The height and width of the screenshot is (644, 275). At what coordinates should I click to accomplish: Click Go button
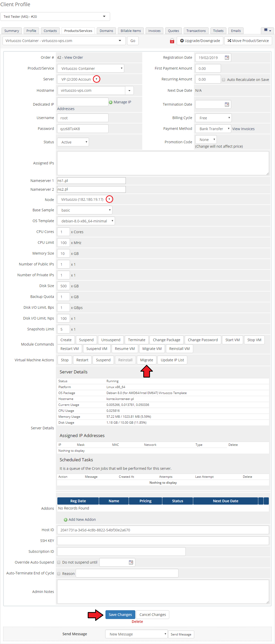click(133, 41)
